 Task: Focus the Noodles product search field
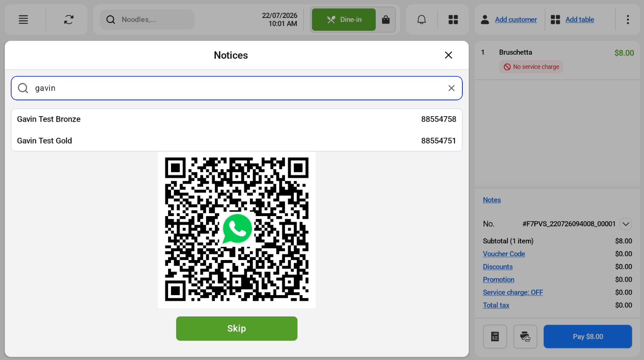(147, 20)
